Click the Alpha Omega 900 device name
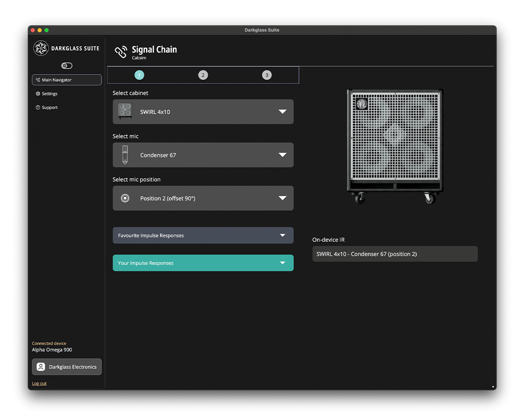 [x=52, y=350]
